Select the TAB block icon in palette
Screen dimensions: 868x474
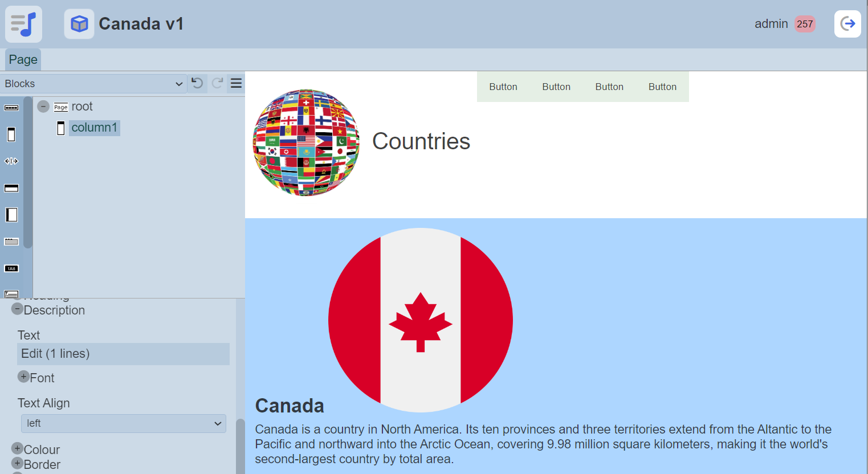[11, 268]
